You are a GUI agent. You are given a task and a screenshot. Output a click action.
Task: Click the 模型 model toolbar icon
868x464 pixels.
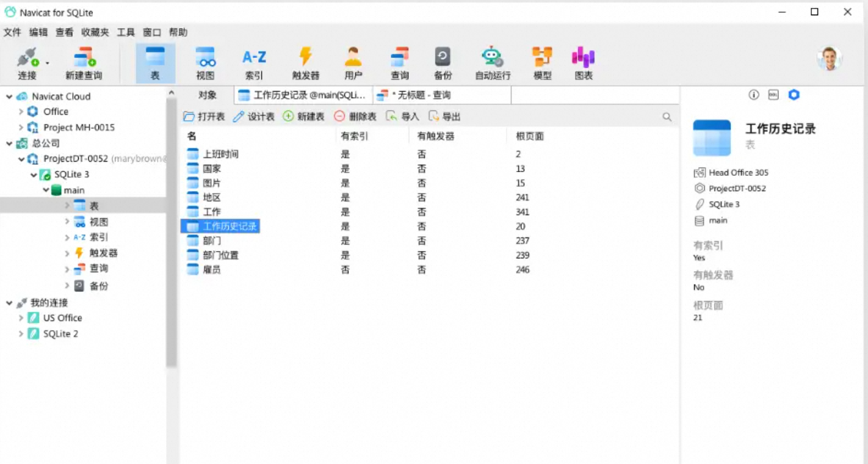[542, 63]
